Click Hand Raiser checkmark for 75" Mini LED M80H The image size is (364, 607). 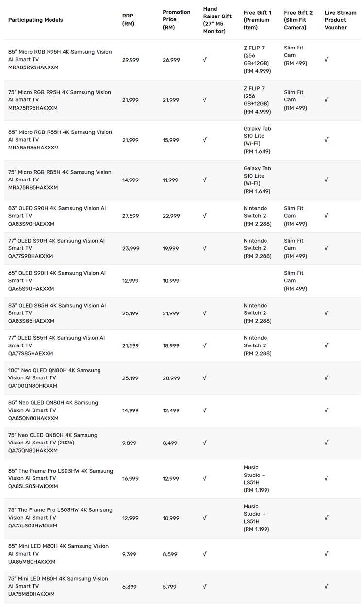(x=205, y=587)
